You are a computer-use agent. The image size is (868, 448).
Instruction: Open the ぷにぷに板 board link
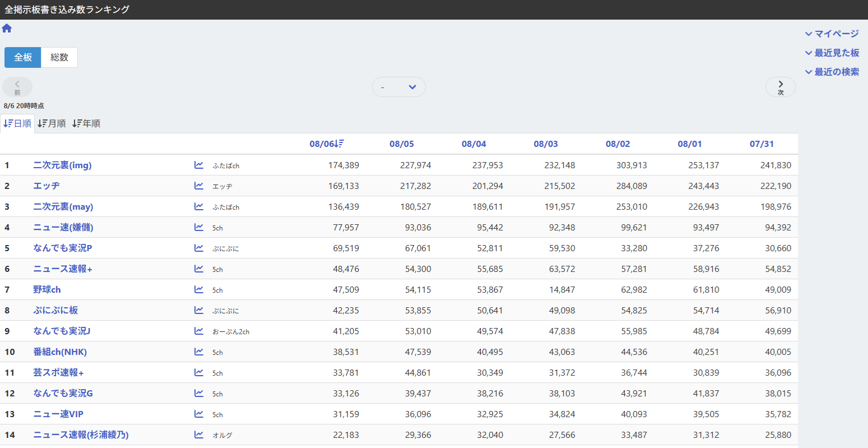[x=55, y=311]
